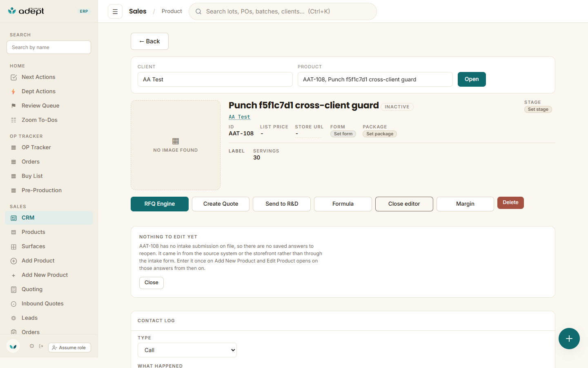This screenshot has height=368, width=588.
Task: Expand the Type dropdown showing Call
Action: pyautogui.click(x=187, y=350)
